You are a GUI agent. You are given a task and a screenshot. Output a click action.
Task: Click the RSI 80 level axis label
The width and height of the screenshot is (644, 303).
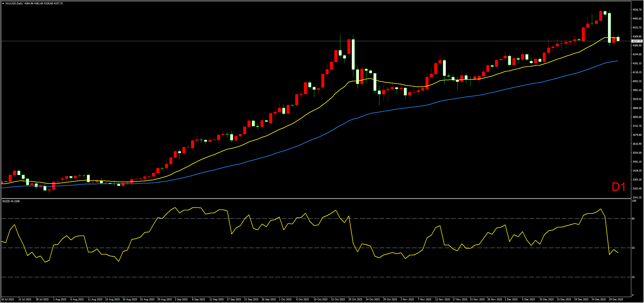pyautogui.click(x=633, y=219)
